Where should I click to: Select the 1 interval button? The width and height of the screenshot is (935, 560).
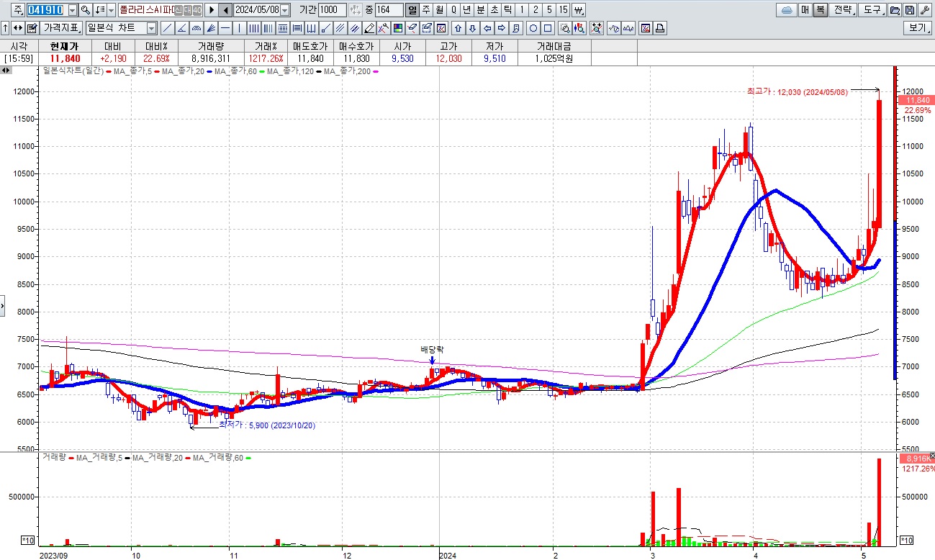522,10
